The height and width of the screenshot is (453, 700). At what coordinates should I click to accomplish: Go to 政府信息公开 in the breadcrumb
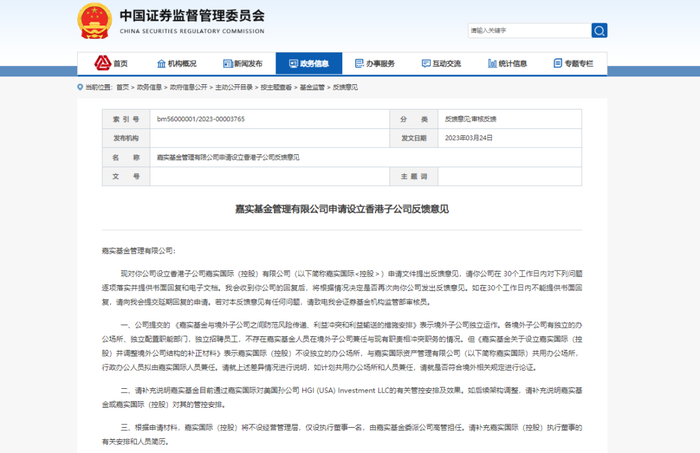pos(188,87)
